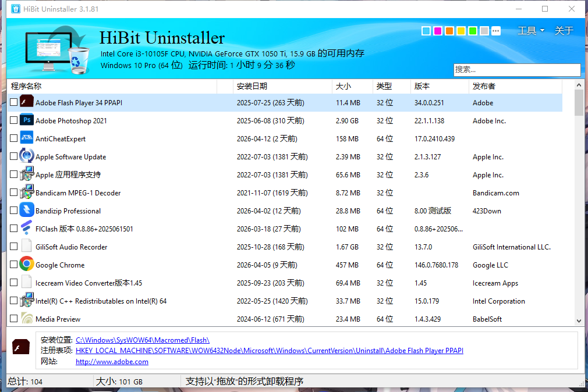Choose the magenta theme color swatch
588x392 pixels.
[x=438, y=31]
